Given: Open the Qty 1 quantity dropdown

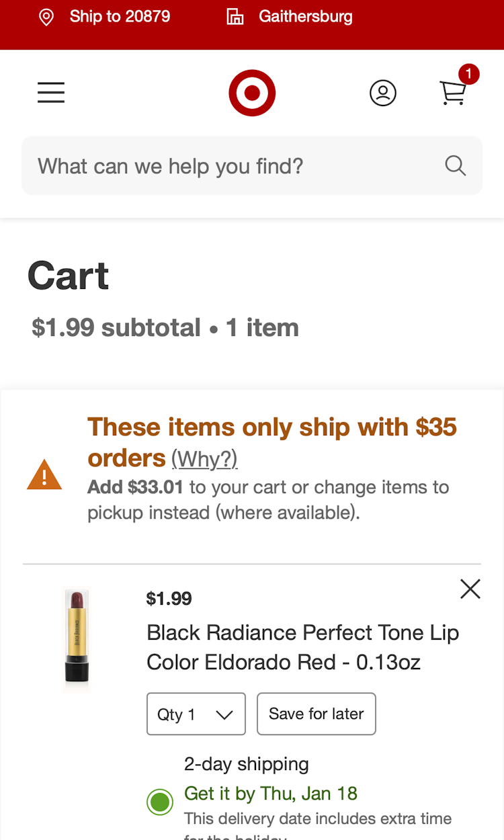Looking at the screenshot, I should click(x=196, y=714).
